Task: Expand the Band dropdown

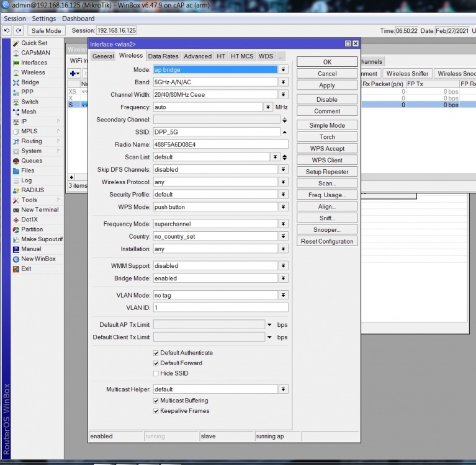Action: [283, 82]
